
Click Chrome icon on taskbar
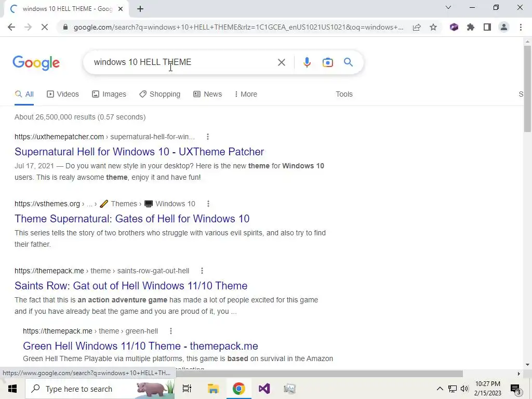[238, 389]
